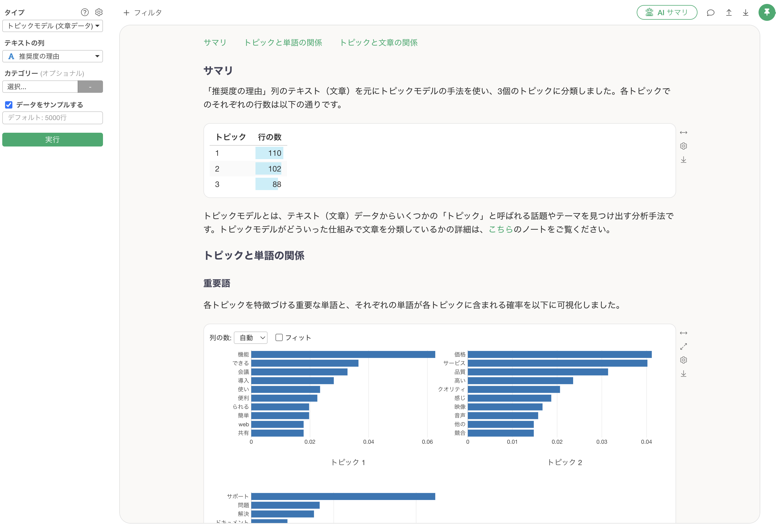
Task: Open the カテゴリー 選択... dropdown
Action: (x=40, y=87)
